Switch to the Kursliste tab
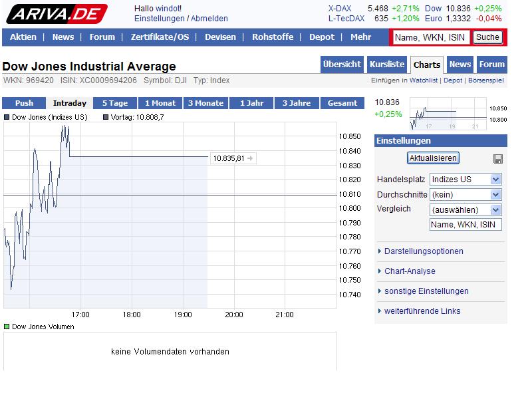The image size is (532, 399). pyautogui.click(x=386, y=65)
